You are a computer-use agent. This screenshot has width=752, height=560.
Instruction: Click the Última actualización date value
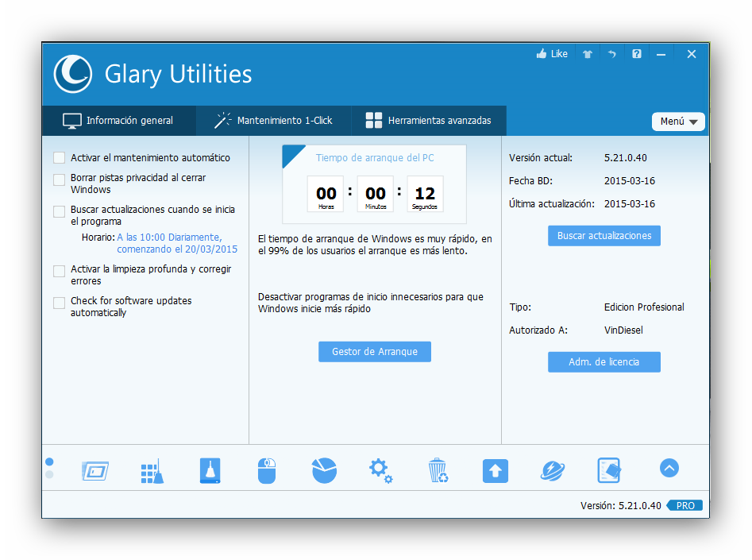click(629, 204)
